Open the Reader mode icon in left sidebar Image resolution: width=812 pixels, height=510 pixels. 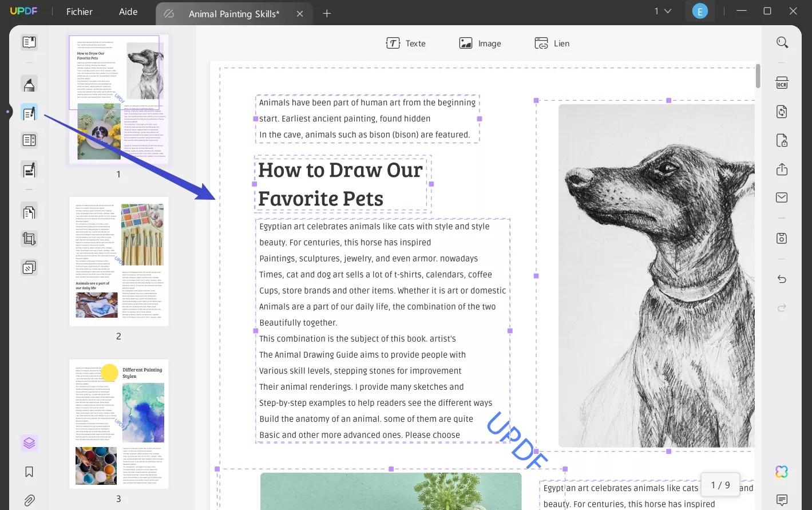(29, 42)
